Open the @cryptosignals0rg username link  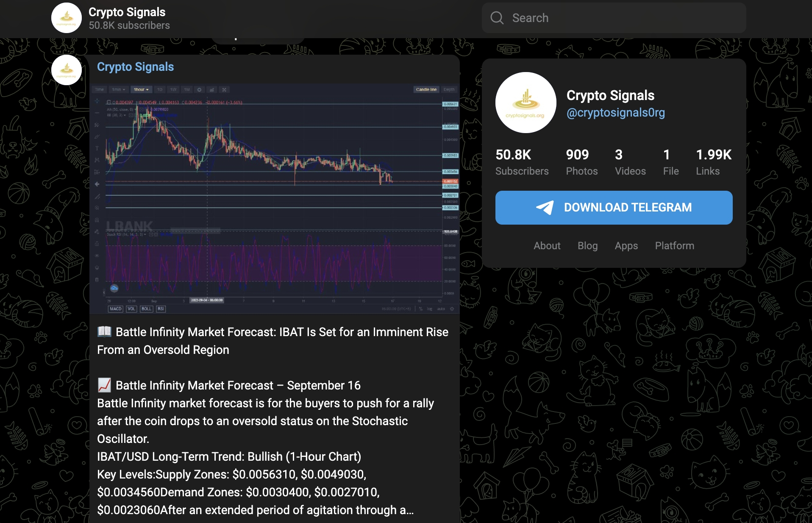click(x=615, y=113)
